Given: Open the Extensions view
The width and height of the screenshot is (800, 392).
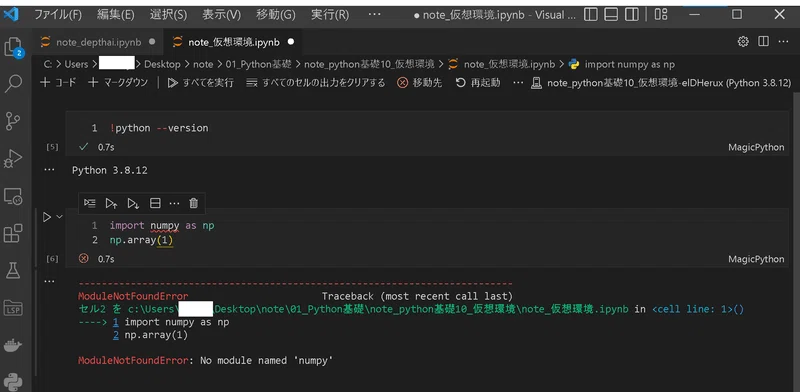Looking at the screenshot, I should click(13, 233).
